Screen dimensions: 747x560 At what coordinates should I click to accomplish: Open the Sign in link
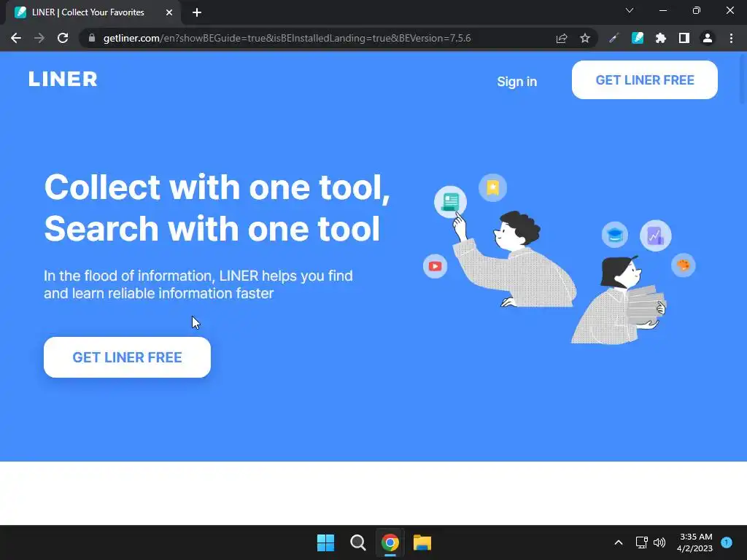pyautogui.click(x=517, y=82)
